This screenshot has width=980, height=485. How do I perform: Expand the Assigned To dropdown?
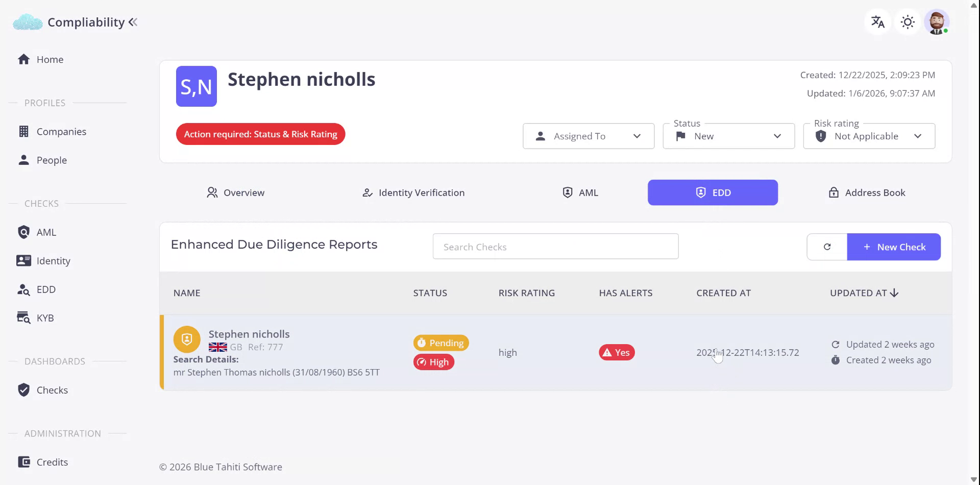tap(588, 136)
